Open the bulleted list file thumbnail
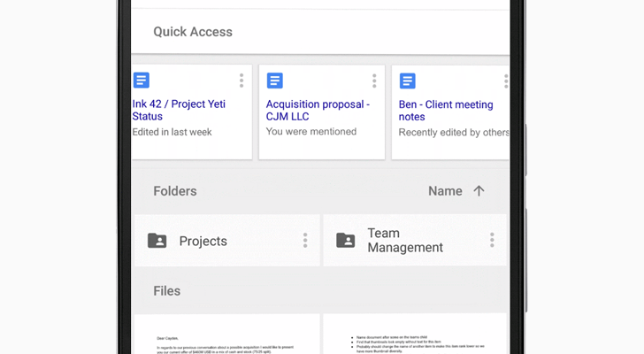This screenshot has height=354, width=644. pos(414,335)
